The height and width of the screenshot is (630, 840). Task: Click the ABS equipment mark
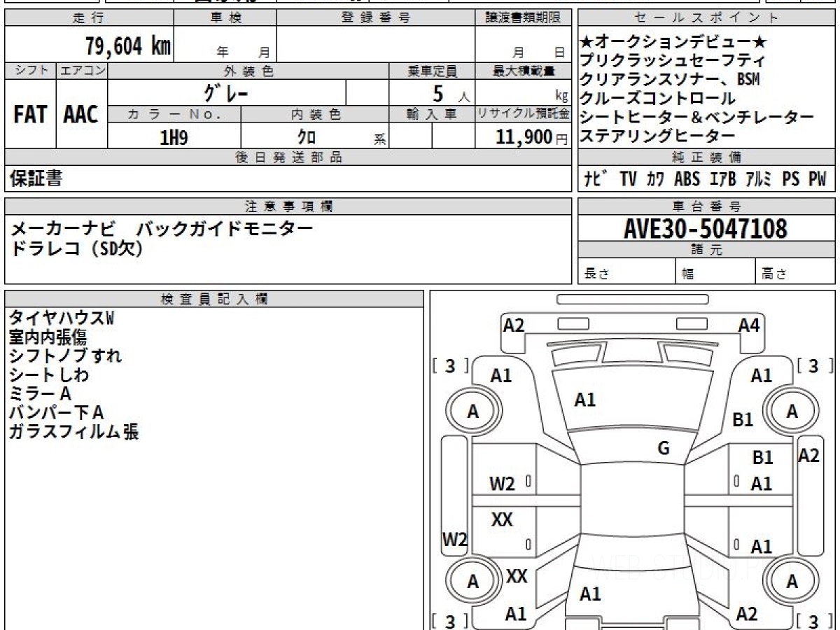[x=687, y=179]
